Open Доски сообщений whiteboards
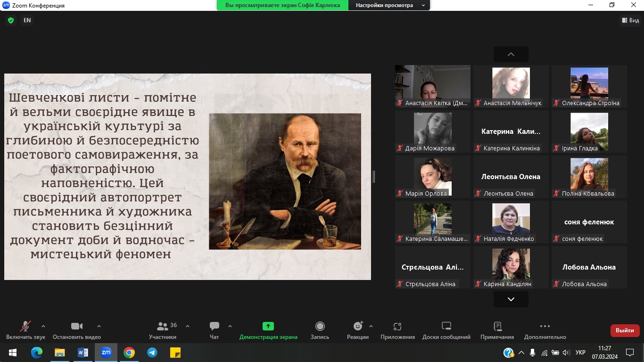 (x=446, y=330)
